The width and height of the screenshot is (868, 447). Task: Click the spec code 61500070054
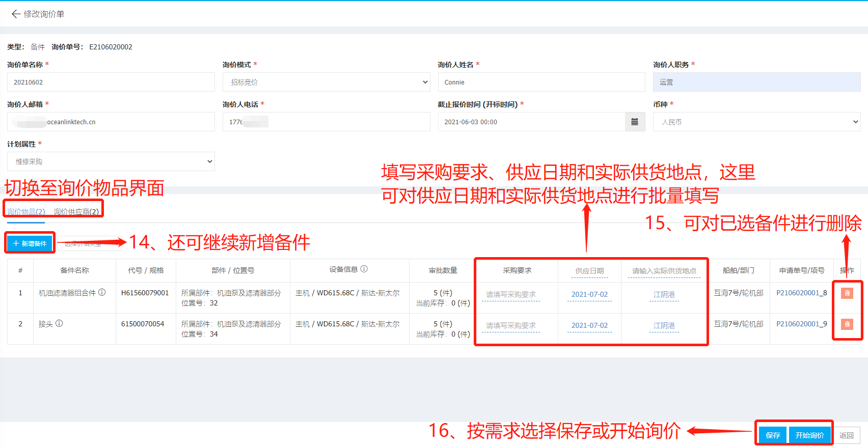143,324
